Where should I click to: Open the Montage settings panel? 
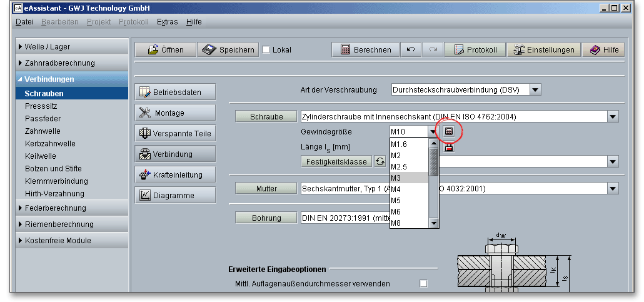point(175,113)
